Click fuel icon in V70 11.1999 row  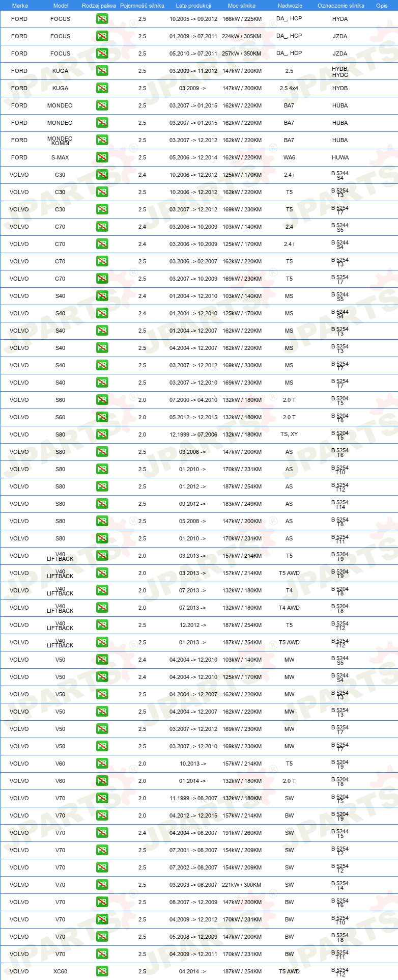(x=102, y=798)
